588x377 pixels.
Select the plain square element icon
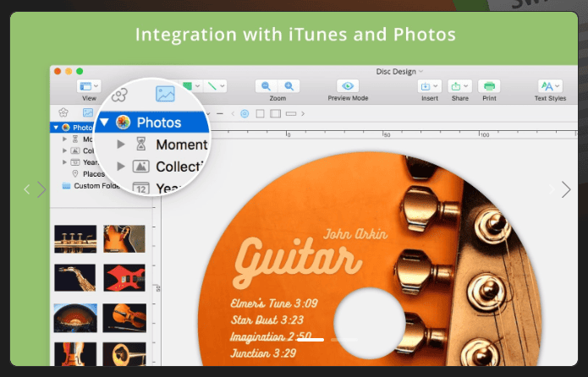tap(260, 113)
